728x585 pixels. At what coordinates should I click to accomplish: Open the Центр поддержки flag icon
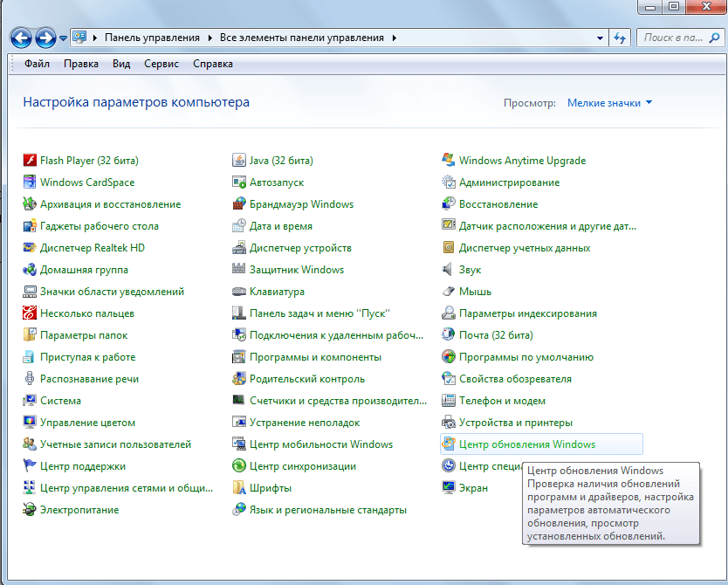pyautogui.click(x=30, y=465)
